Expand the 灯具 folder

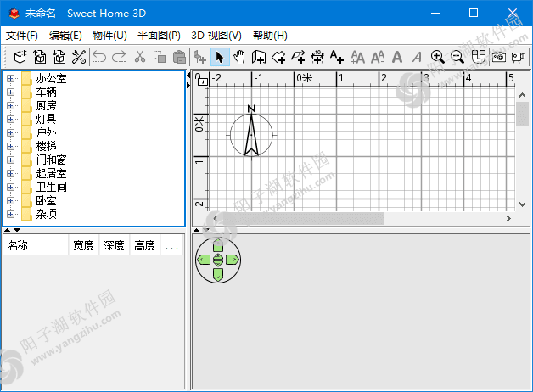pyautogui.click(x=10, y=120)
